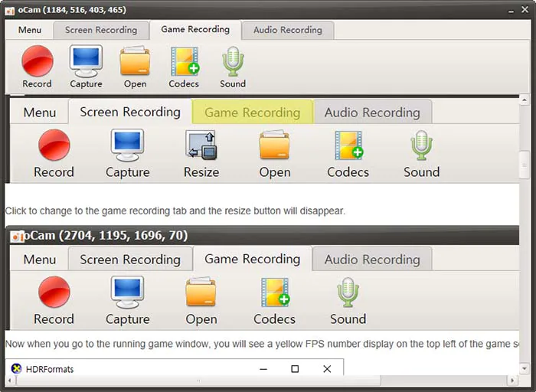Select active Game Recording tab in top window

[x=195, y=29]
